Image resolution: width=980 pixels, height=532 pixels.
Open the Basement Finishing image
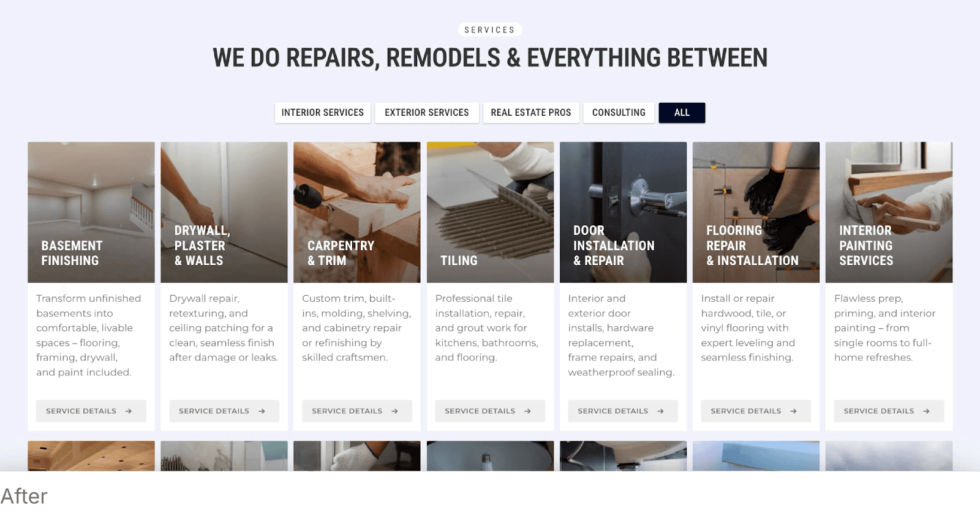91,212
